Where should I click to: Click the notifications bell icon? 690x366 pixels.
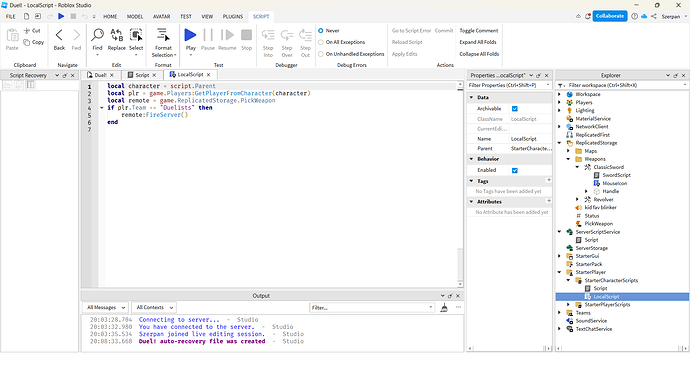(x=588, y=16)
